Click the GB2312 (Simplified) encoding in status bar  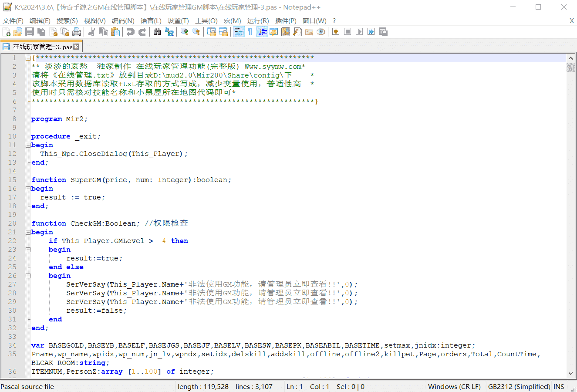pyautogui.click(x=519, y=386)
